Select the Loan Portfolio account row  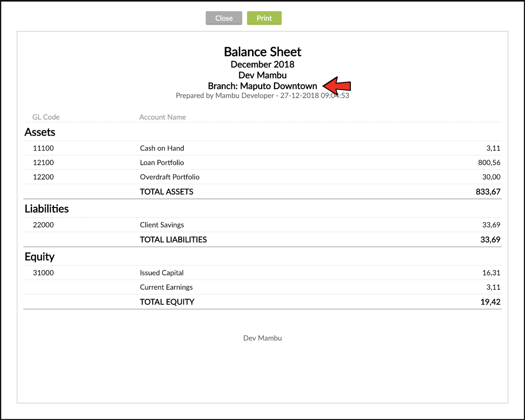(162, 163)
